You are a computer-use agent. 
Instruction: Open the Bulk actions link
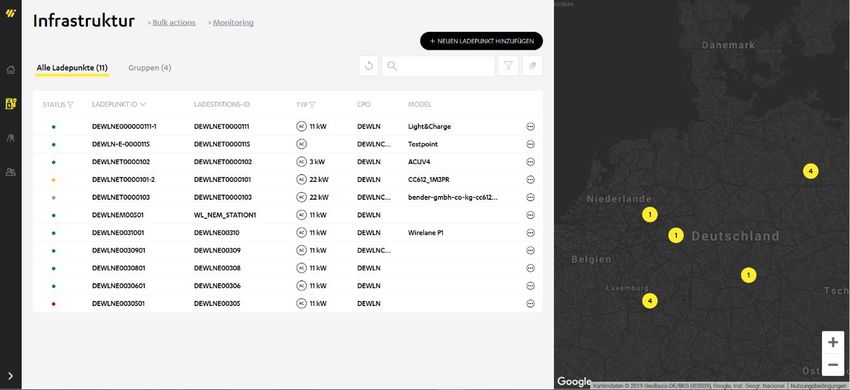coord(173,23)
